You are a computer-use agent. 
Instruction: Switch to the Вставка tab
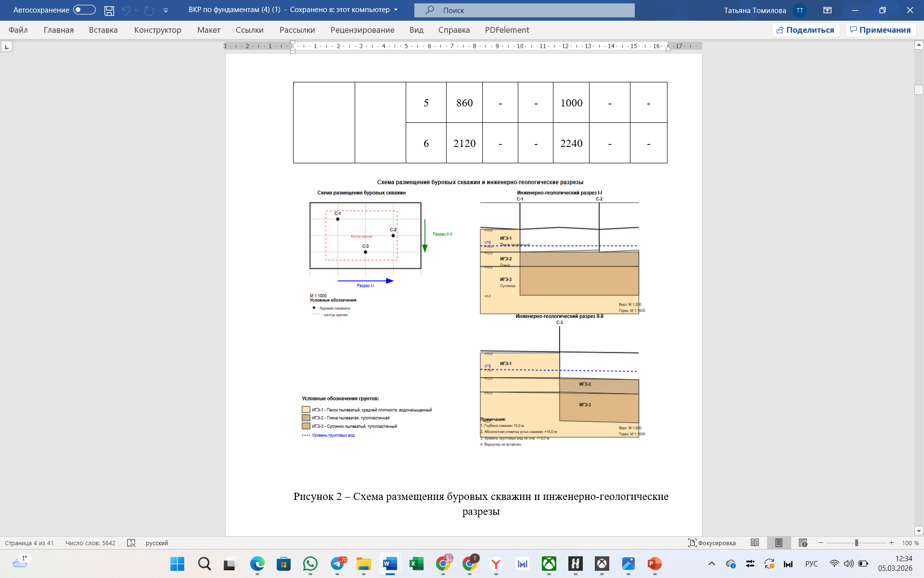[103, 30]
